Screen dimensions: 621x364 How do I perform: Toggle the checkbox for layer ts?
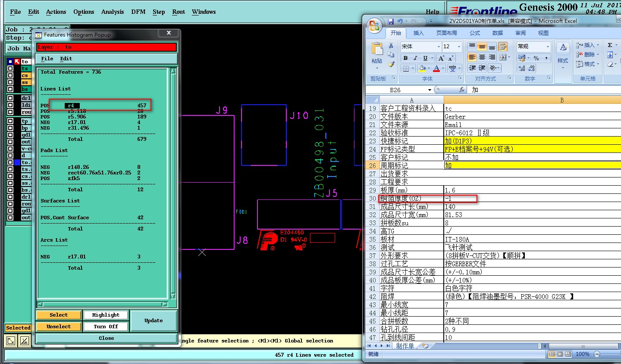[x=10, y=68]
